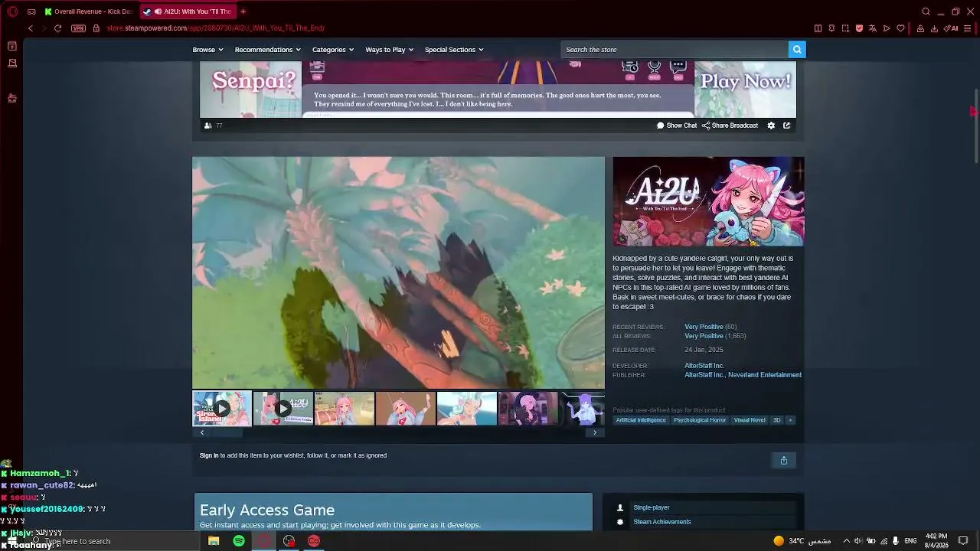Open File Explorer from the taskbar

(214, 541)
